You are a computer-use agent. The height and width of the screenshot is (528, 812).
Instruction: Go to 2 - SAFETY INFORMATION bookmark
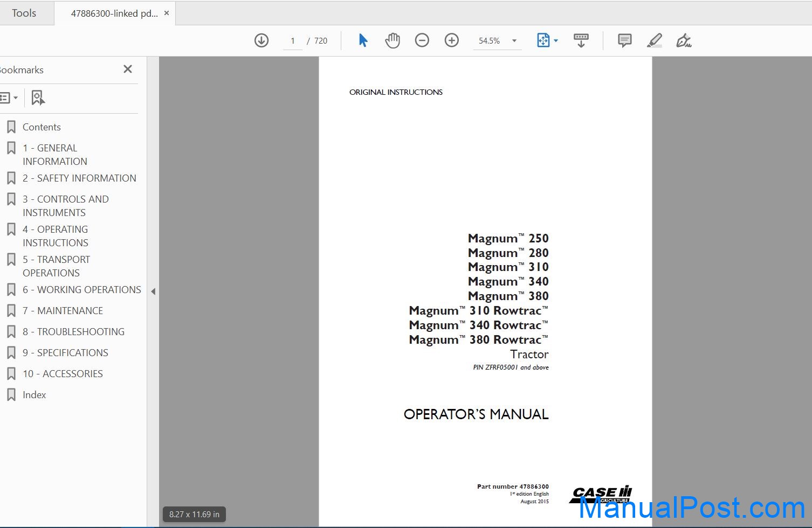point(79,178)
